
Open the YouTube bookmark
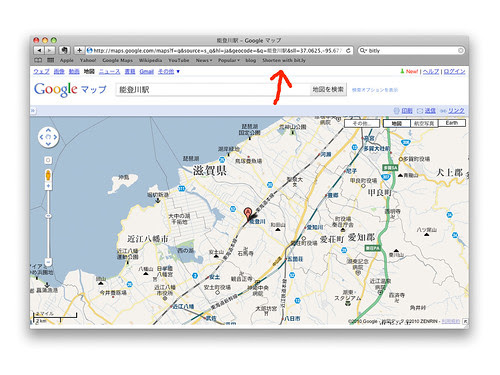click(179, 60)
